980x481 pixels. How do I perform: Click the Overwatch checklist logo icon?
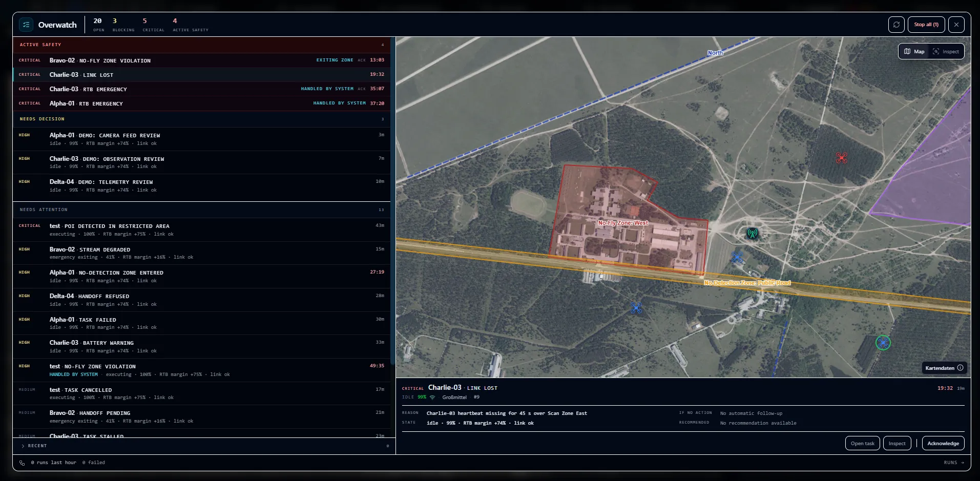point(26,25)
